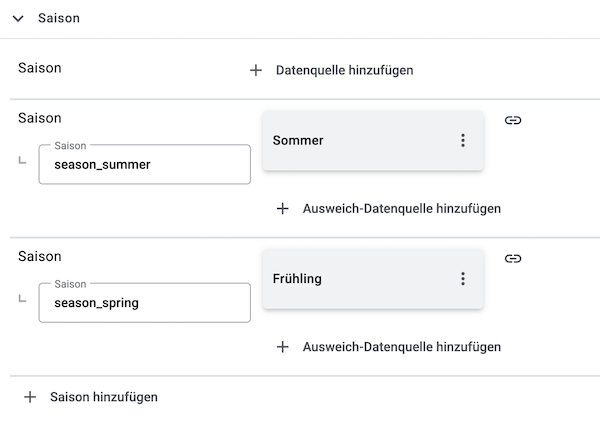
Task: Add fallback data source text below Frühling
Action: pos(401,347)
